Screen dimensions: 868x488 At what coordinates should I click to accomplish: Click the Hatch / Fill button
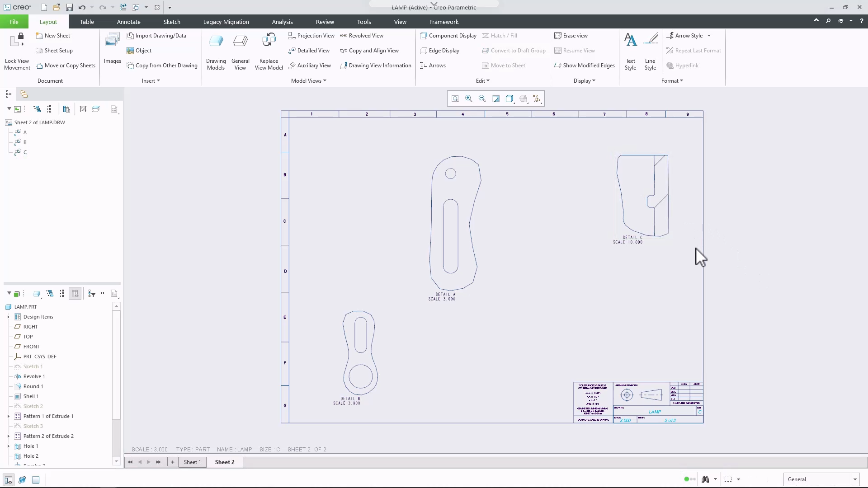[x=500, y=36]
